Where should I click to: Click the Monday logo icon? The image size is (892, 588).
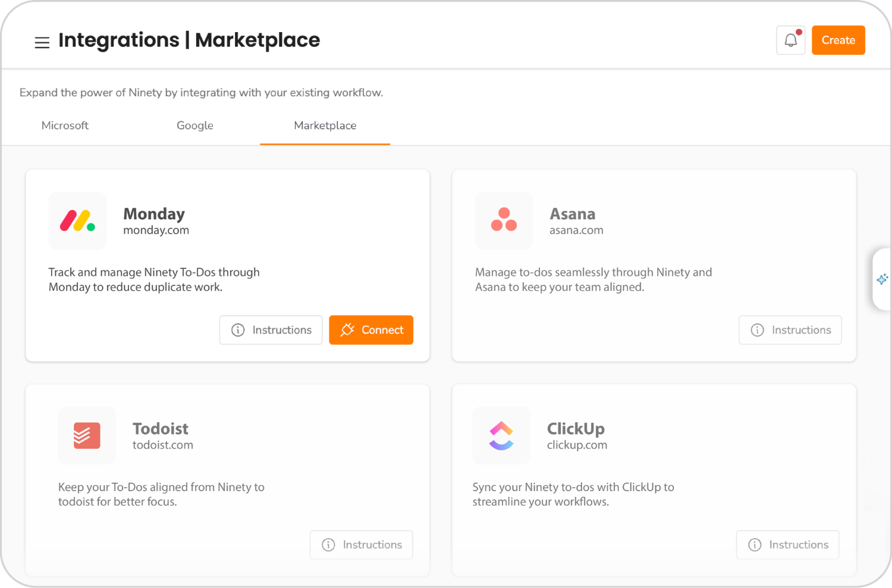coord(77,221)
